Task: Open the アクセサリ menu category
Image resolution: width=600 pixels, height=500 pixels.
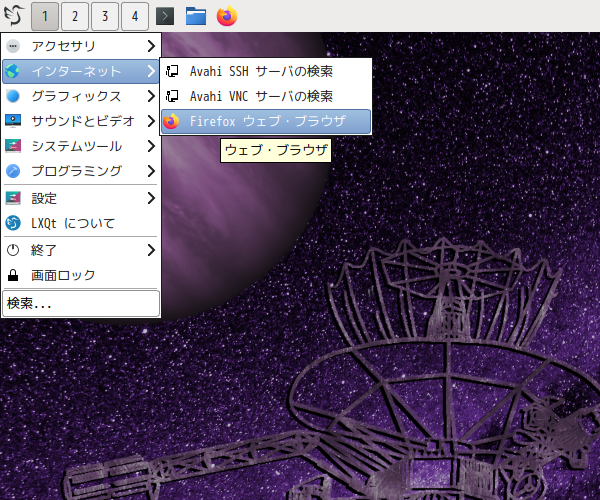Action: 80,46
